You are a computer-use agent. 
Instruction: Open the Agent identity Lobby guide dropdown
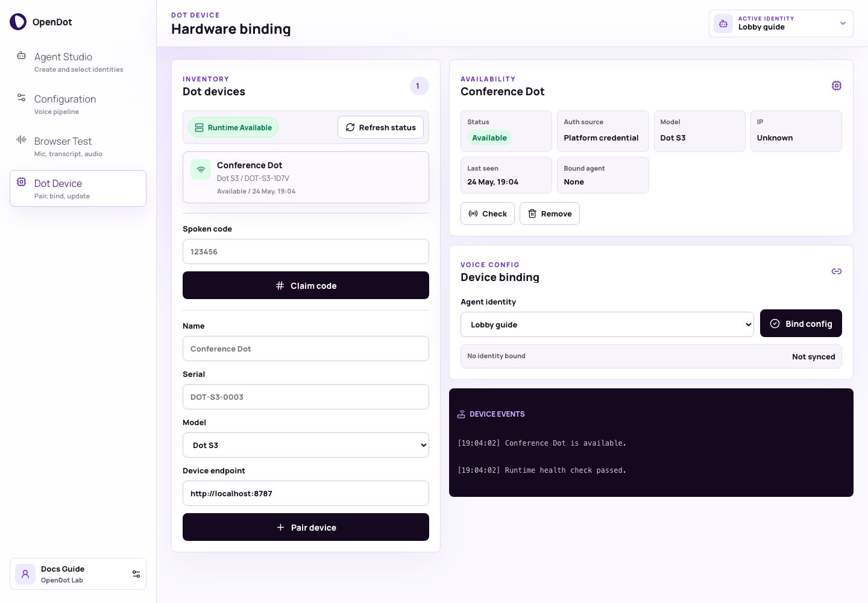tap(607, 324)
